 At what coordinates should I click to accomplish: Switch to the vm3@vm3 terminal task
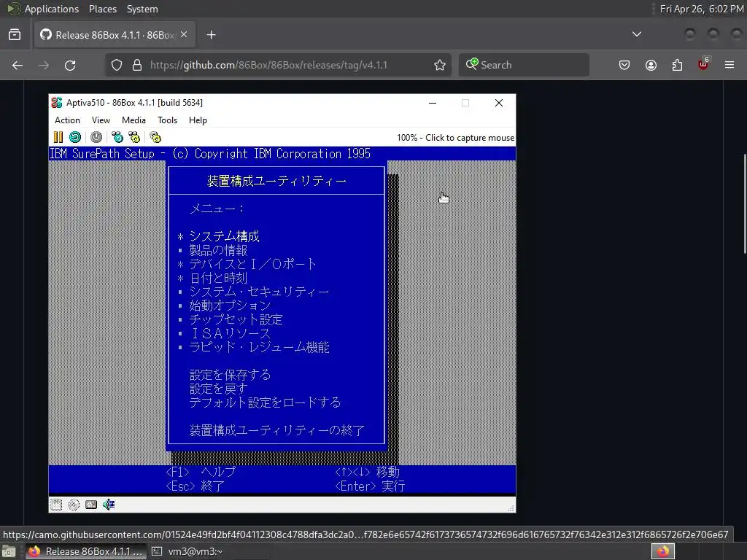[x=187, y=551]
